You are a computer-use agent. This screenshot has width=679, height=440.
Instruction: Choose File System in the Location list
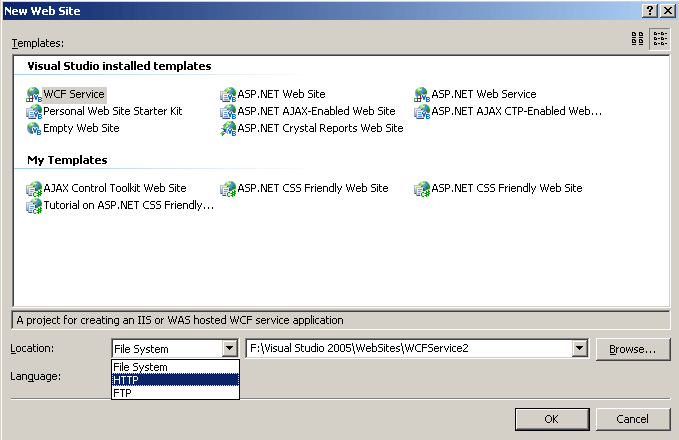coord(175,367)
